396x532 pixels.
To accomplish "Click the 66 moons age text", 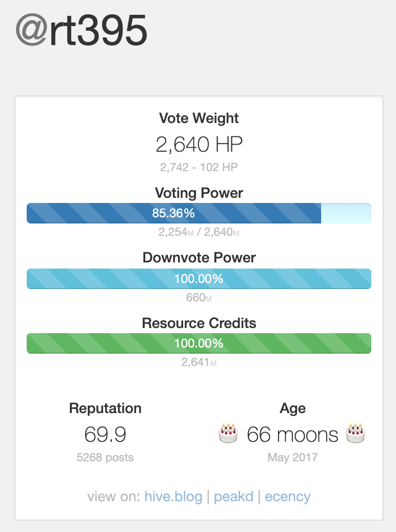I will click(x=292, y=435).
